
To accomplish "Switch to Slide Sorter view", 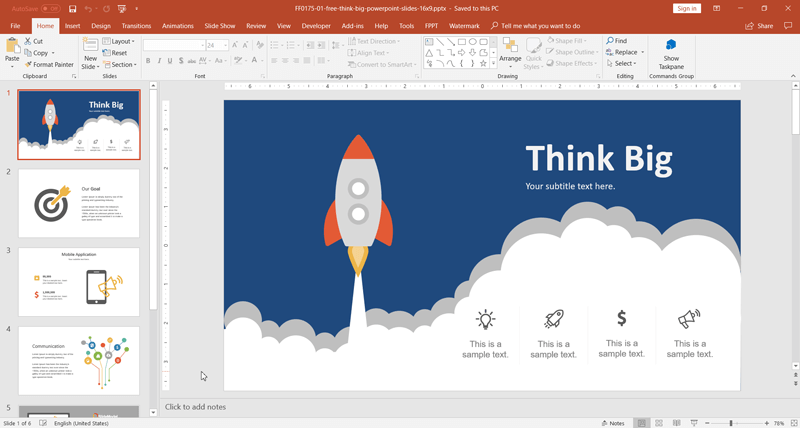I will (x=659, y=423).
